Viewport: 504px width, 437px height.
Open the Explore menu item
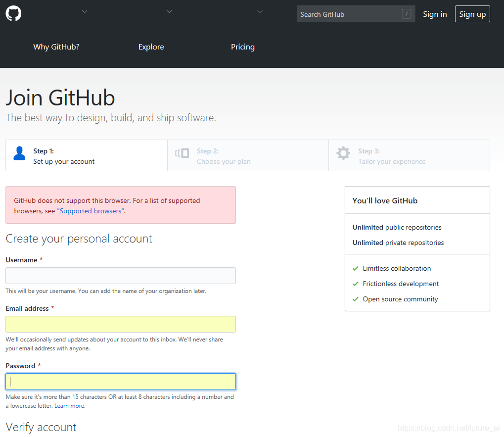click(x=151, y=47)
